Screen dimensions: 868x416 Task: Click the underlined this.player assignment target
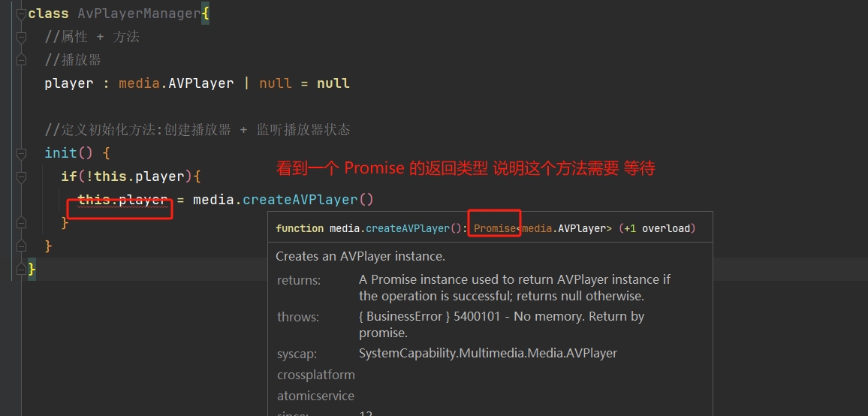tap(122, 200)
